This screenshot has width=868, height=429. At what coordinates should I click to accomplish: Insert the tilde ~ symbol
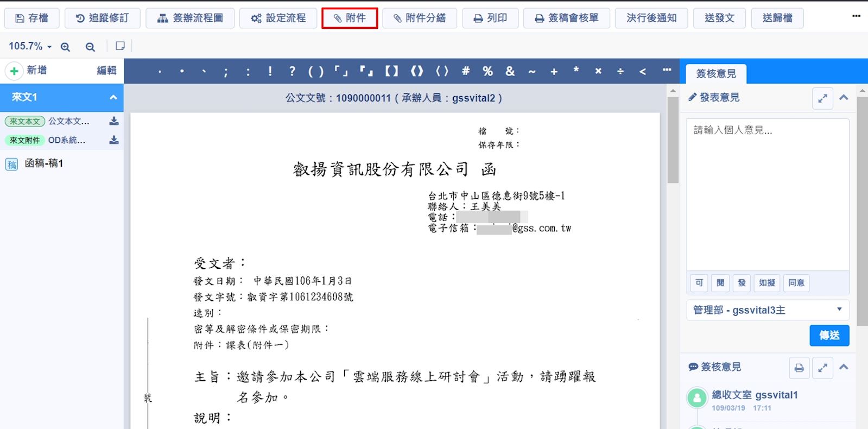pos(532,71)
